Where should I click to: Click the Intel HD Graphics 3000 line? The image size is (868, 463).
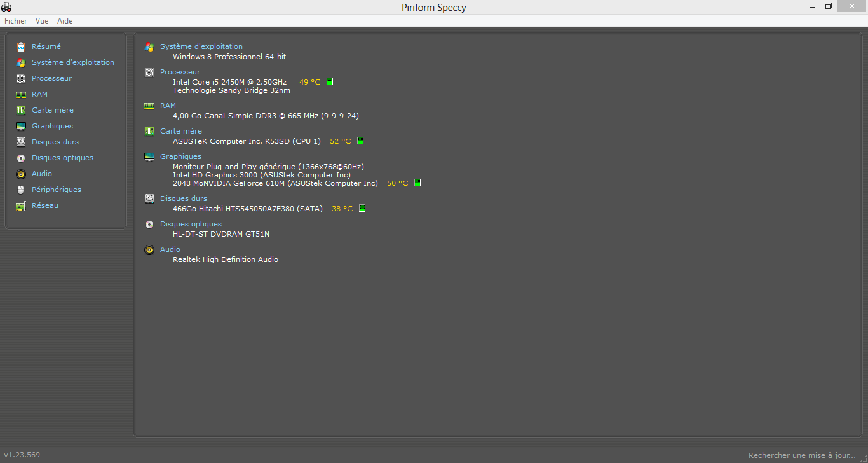[x=261, y=175]
